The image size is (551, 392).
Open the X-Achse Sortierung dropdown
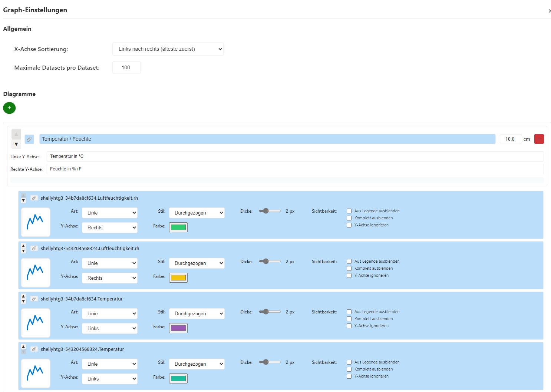[168, 49]
